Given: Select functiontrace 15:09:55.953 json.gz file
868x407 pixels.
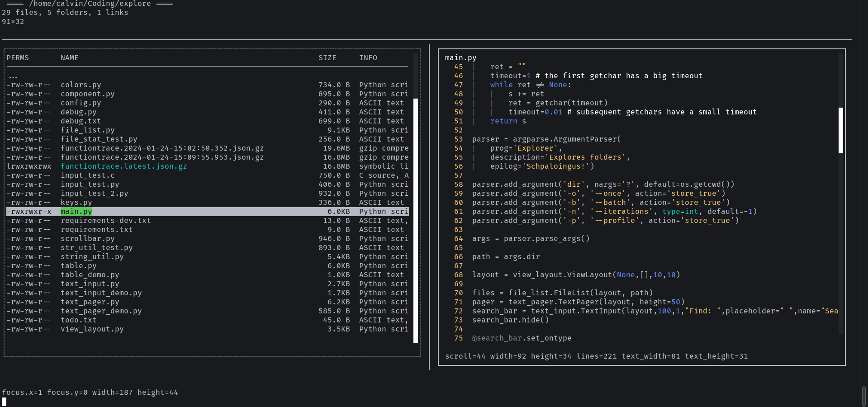Looking at the screenshot, I should pyautogui.click(x=207, y=157).
